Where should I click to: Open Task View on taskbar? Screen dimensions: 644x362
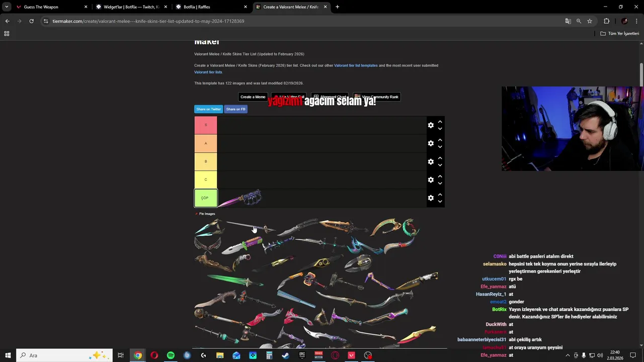[121, 355]
